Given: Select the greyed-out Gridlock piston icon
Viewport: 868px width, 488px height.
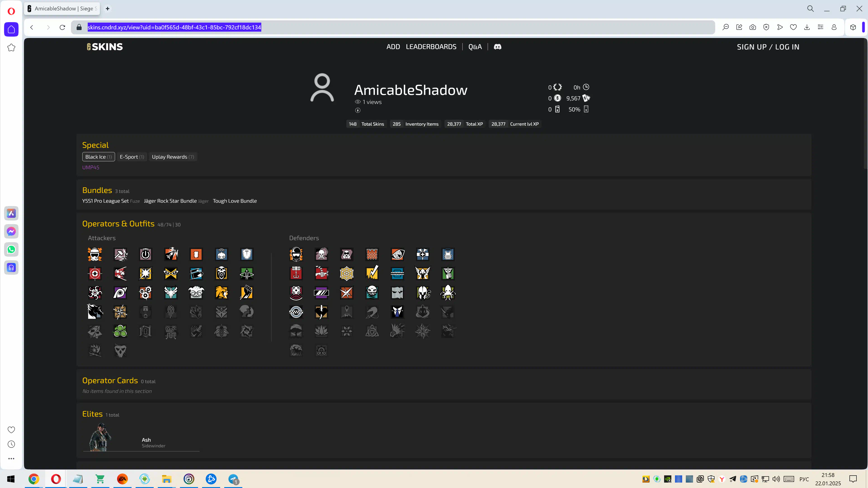Looking at the screenshot, I should click(x=146, y=312).
